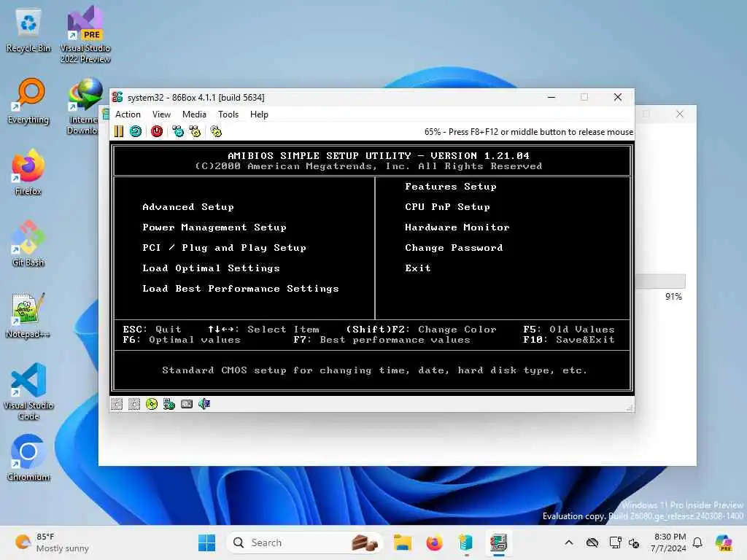Image resolution: width=747 pixels, height=560 pixels.
Task: Open the View menu
Action: (x=161, y=114)
